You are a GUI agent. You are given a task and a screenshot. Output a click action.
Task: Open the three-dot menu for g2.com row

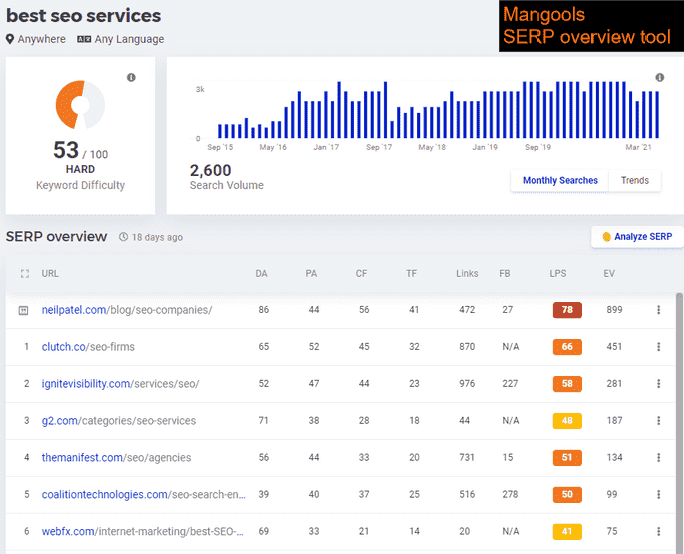coord(658,421)
